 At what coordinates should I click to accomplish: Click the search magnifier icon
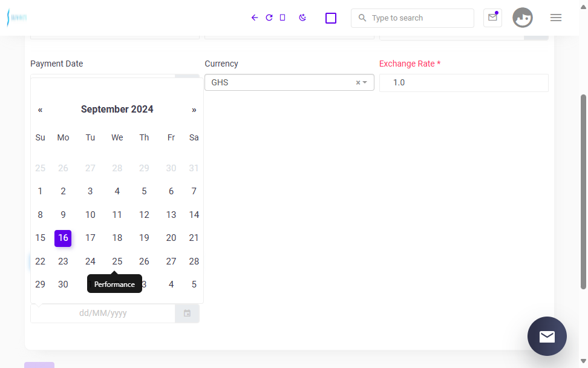(x=362, y=18)
